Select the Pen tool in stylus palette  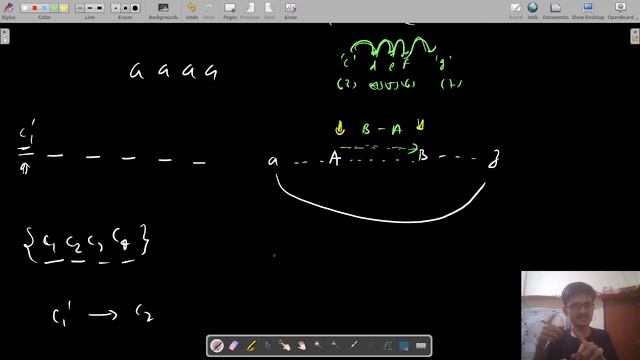point(217,346)
